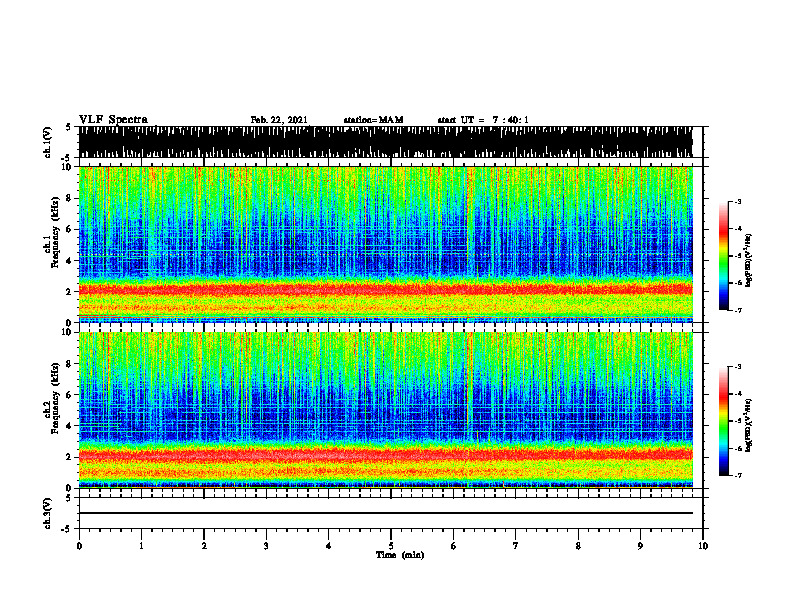Click the time axis tick label "0"
Screen dimensions: 792x612
coord(79,546)
